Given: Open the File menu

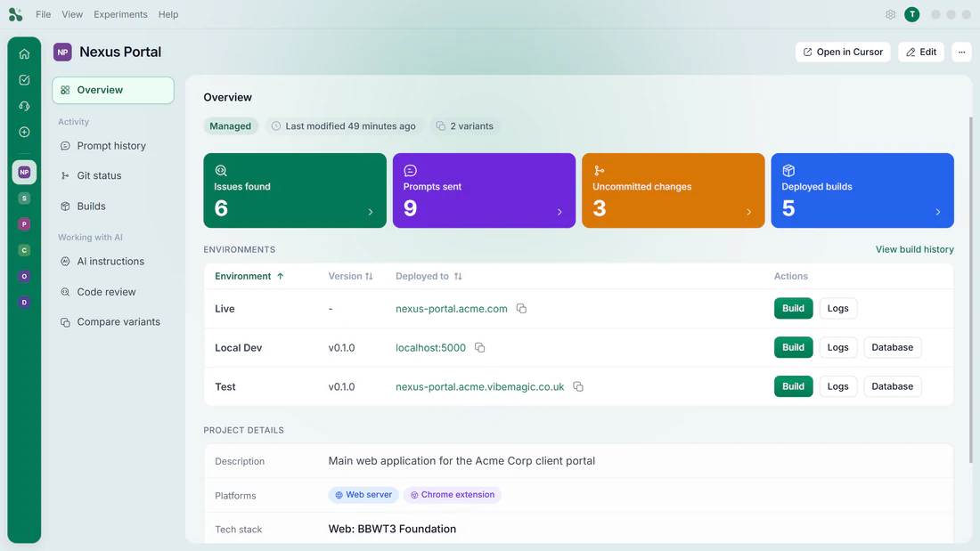Looking at the screenshot, I should 43,14.
